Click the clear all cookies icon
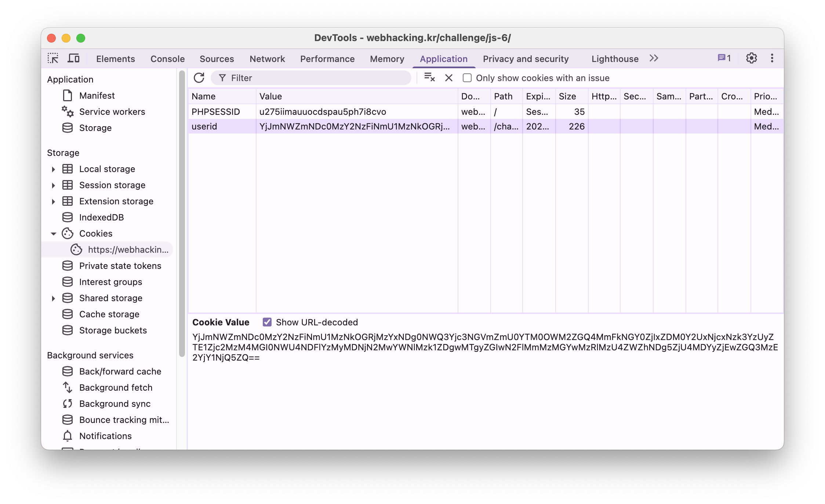The image size is (825, 504). pos(429,77)
